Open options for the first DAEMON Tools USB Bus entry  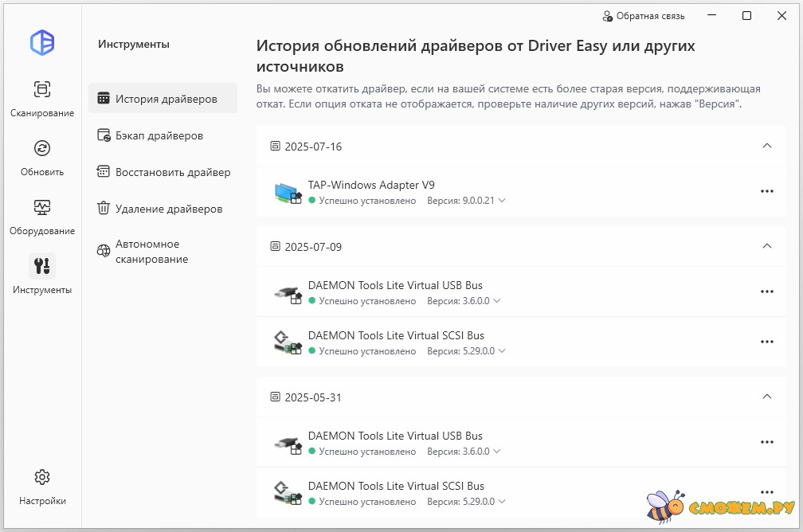click(x=766, y=291)
